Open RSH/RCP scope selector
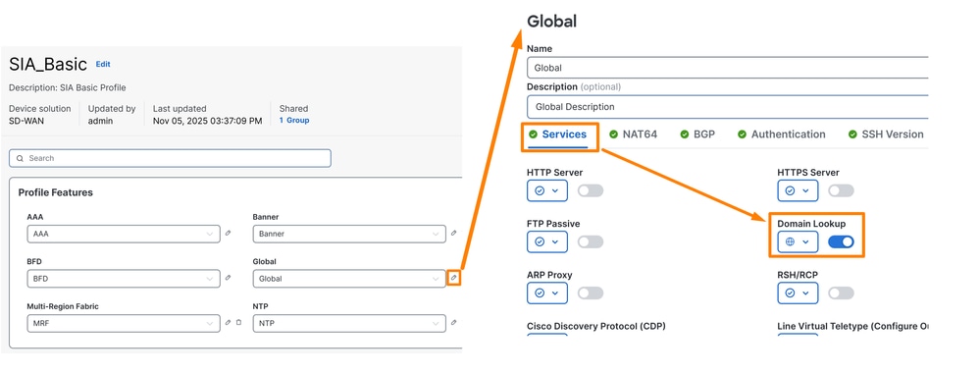This screenshot has height=373, width=980. click(x=798, y=293)
